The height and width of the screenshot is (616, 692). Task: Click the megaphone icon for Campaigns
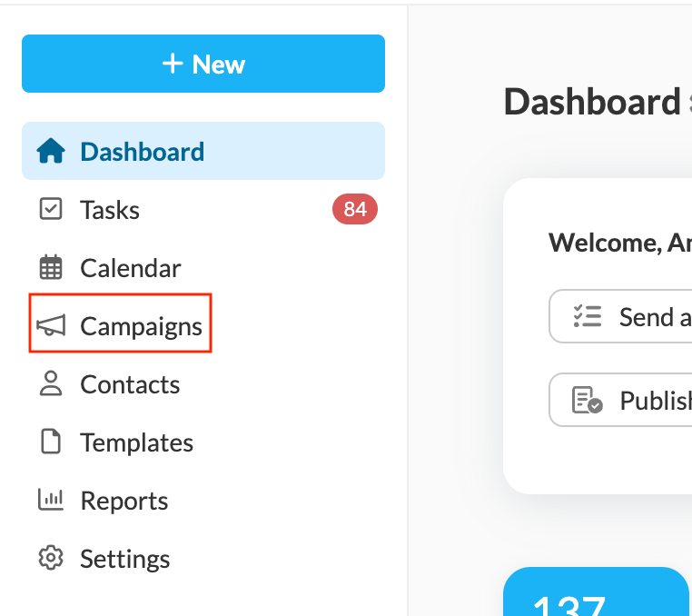[51, 326]
